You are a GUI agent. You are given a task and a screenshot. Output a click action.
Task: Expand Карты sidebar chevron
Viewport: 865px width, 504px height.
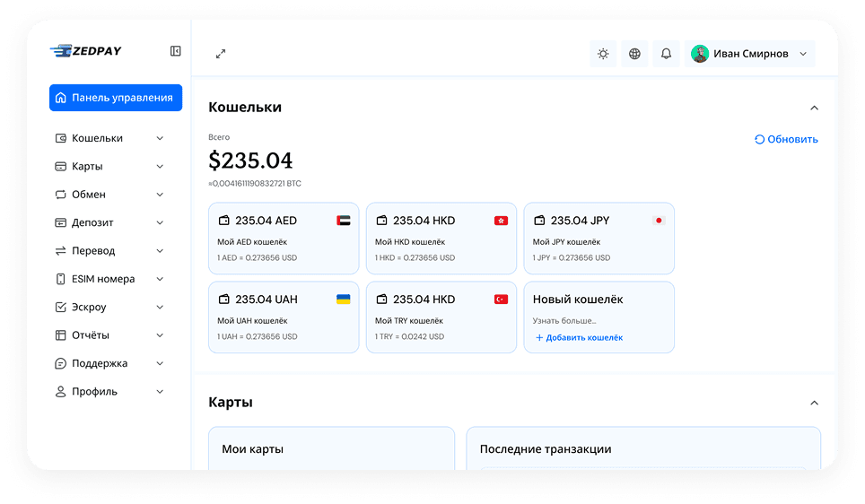[160, 167]
